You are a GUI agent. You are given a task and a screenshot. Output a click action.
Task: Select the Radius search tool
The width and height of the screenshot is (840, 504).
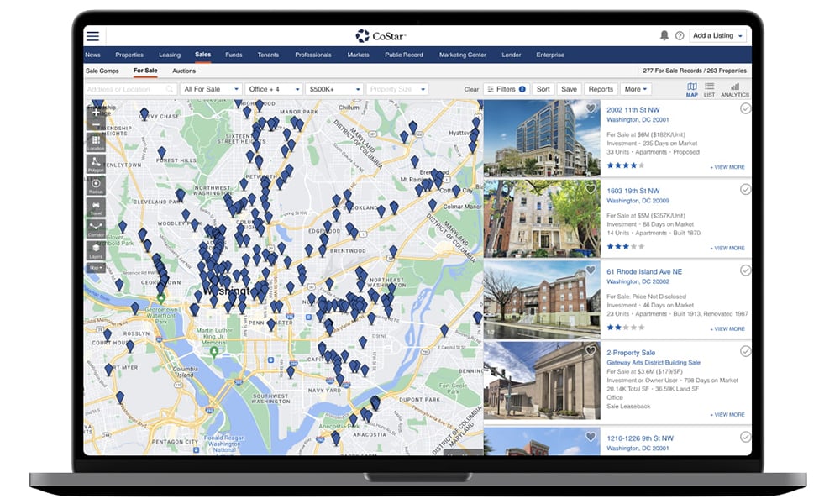pos(96,186)
